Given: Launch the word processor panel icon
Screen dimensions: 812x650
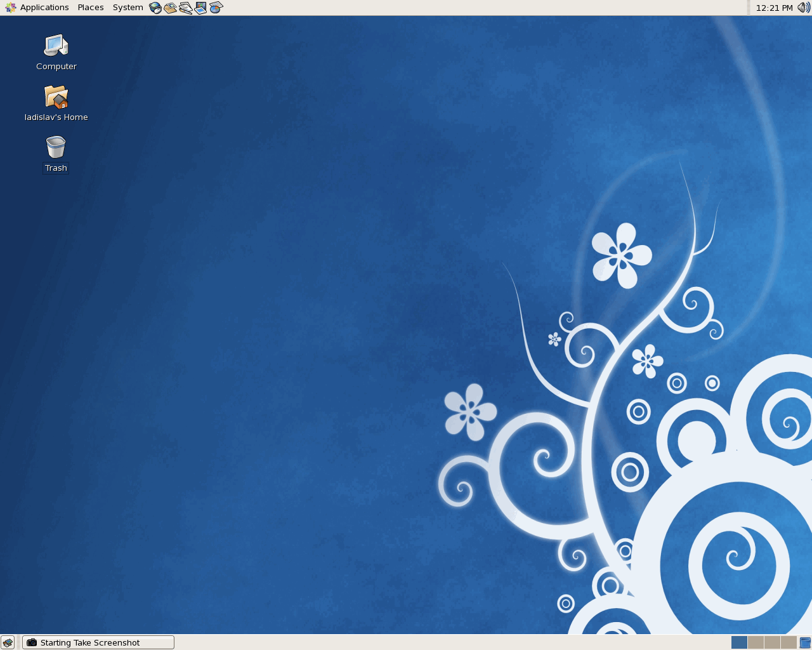Looking at the screenshot, I should coord(186,8).
